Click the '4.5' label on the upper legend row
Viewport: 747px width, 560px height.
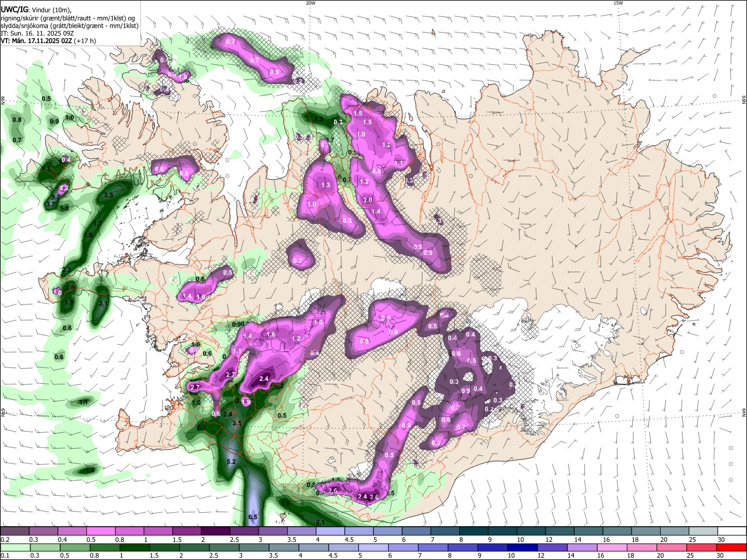point(349,540)
